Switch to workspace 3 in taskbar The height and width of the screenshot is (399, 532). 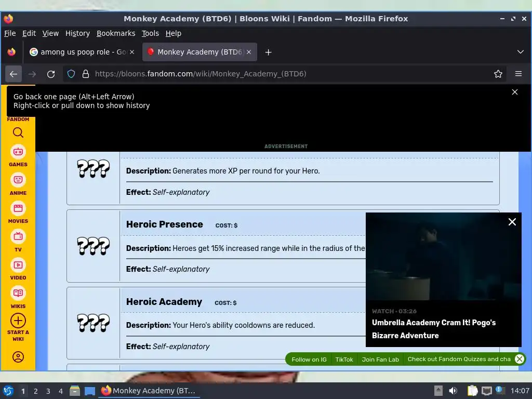click(x=48, y=391)
